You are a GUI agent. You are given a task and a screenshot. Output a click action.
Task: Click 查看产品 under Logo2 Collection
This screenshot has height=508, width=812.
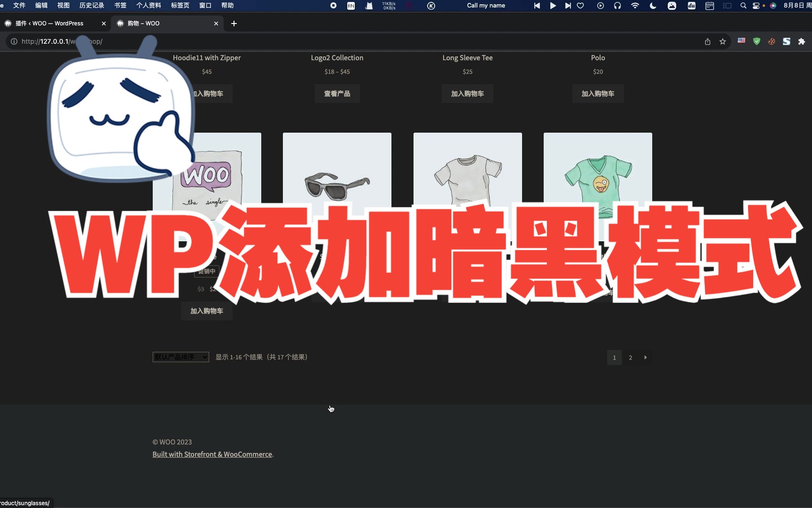pyautogui.click(x=337, y=94)
